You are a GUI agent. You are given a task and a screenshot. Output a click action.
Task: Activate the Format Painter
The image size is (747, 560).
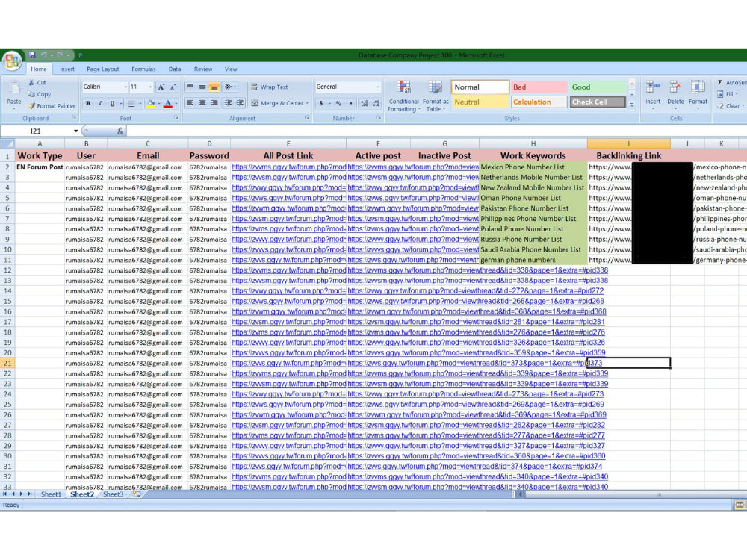[52, 106]
